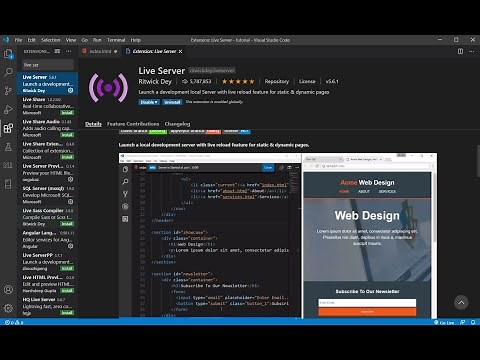The image size is (480, 360).
Task: Select the Live Server extension in list
Action: pyautogui.click(x=47, y=83)
